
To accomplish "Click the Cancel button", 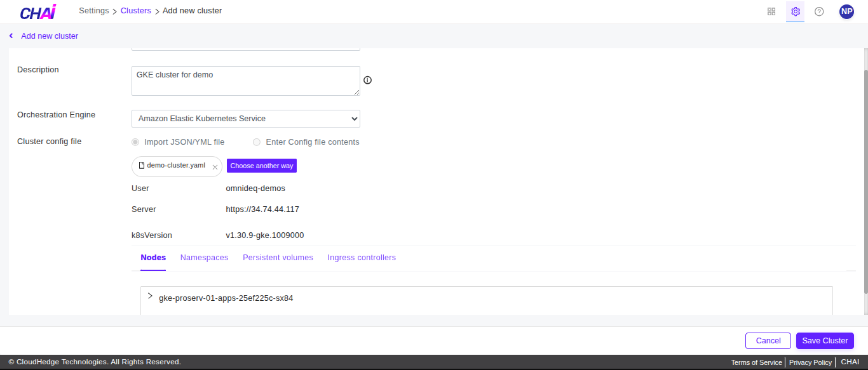I will [768, 341].
